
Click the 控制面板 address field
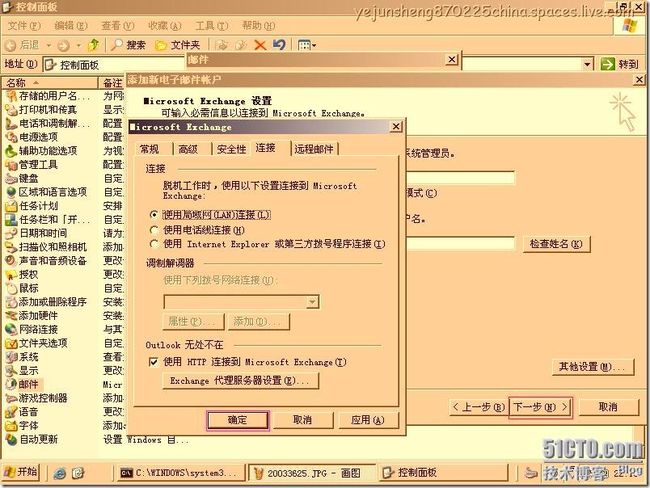click(114, 65)
